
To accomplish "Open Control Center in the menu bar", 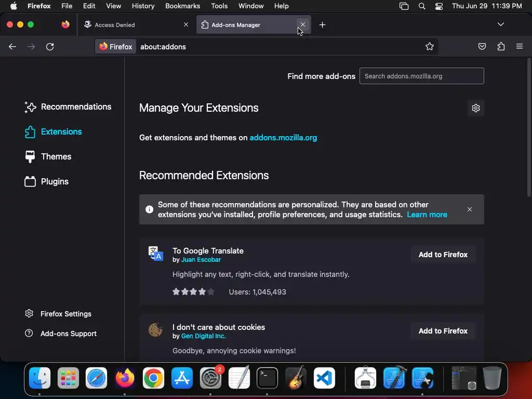I will pos(438,6).
